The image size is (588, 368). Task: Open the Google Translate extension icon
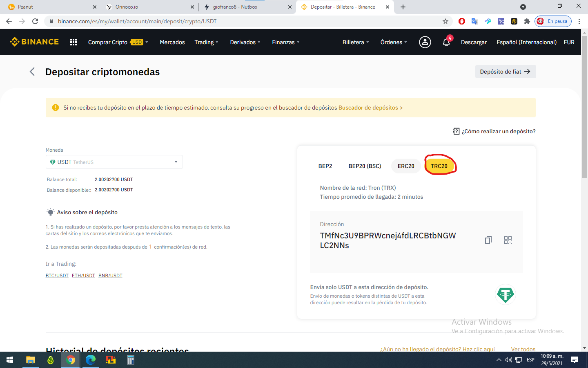[474, 21]
